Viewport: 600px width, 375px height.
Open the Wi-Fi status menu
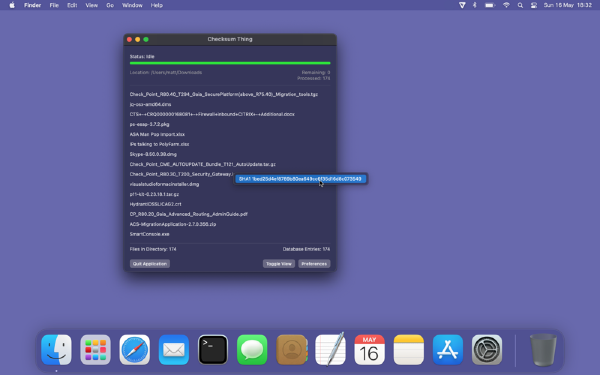point(506,5)
